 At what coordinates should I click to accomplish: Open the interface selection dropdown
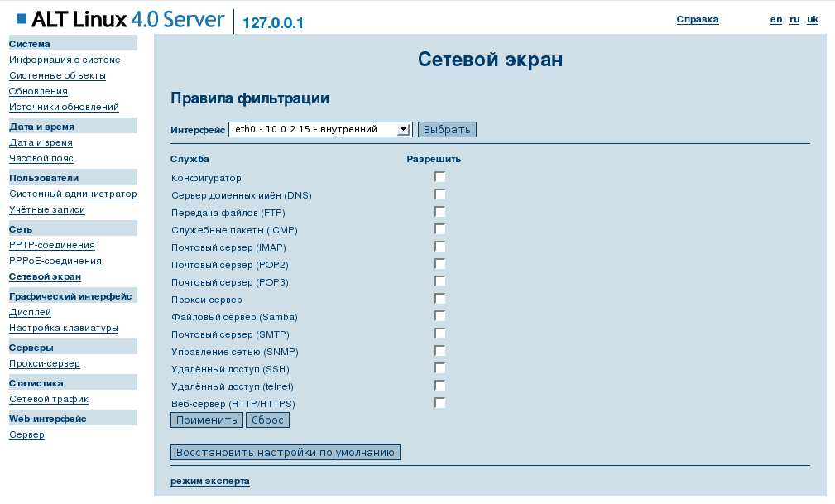[403, 129]
